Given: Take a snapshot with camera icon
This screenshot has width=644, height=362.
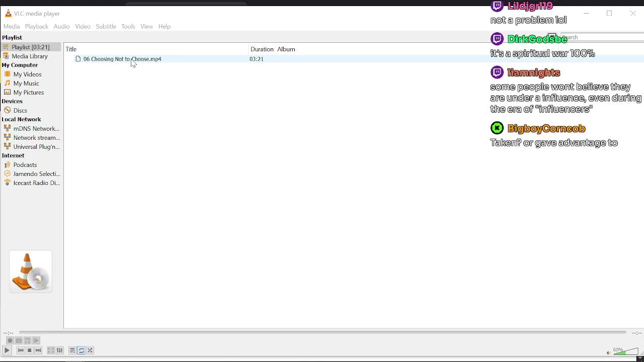Looking at the screenshot, I should pos(19,340).
